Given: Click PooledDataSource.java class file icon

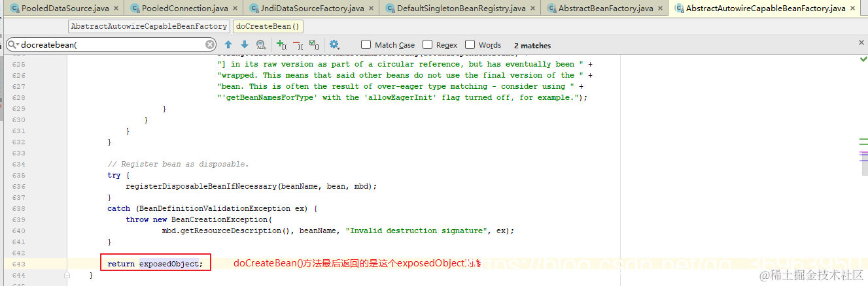Looking at the screenshot, I should click(14, 8).
